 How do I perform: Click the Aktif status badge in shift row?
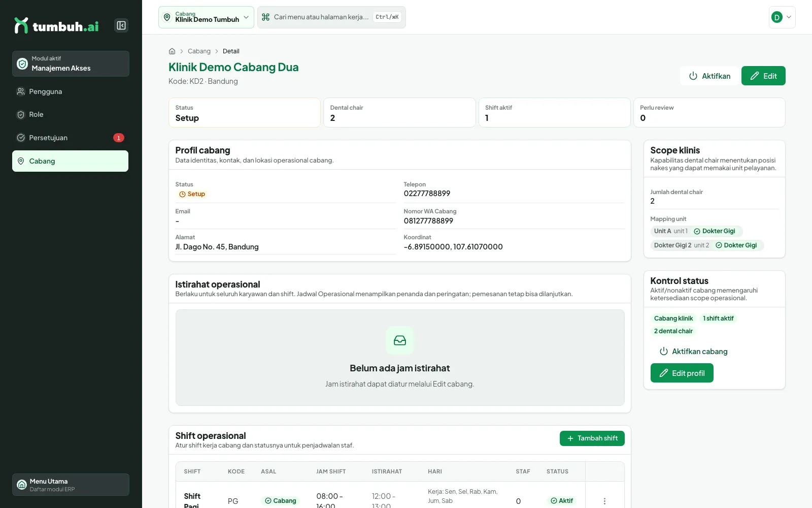[x=562, y=501]
